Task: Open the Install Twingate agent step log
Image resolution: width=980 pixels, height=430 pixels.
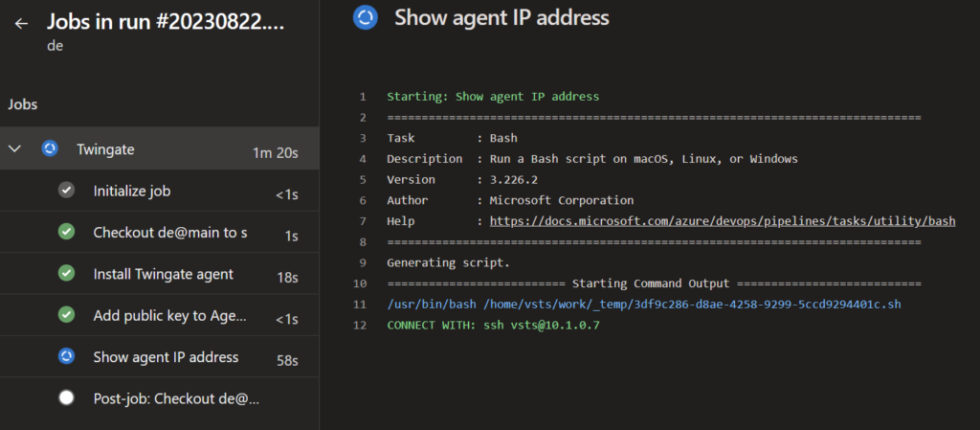Action: click(x=163, y=274)
